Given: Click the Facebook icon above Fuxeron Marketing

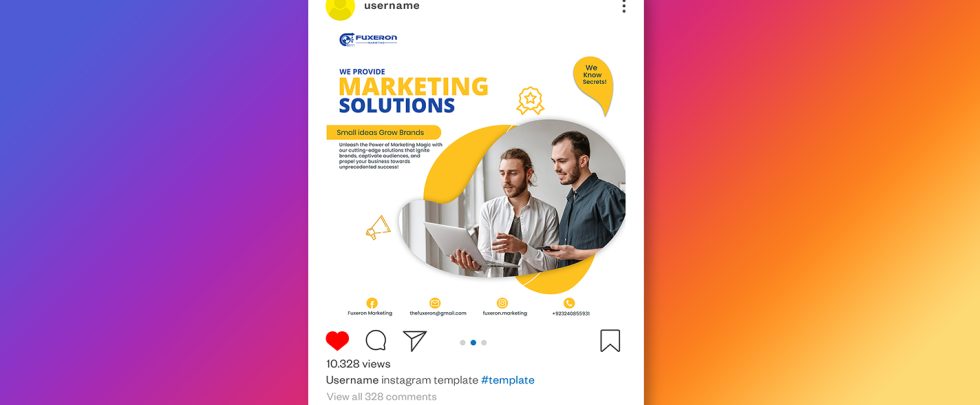Looking at the screenshot, I should point(372,303).
